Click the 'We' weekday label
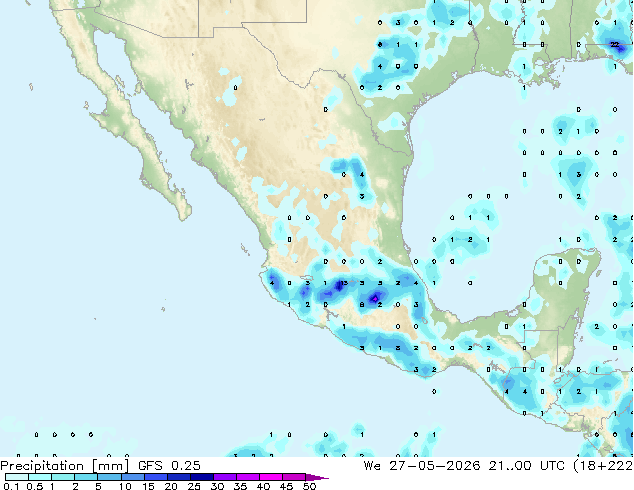The image size is (634, 490). [x=372, y=466]
